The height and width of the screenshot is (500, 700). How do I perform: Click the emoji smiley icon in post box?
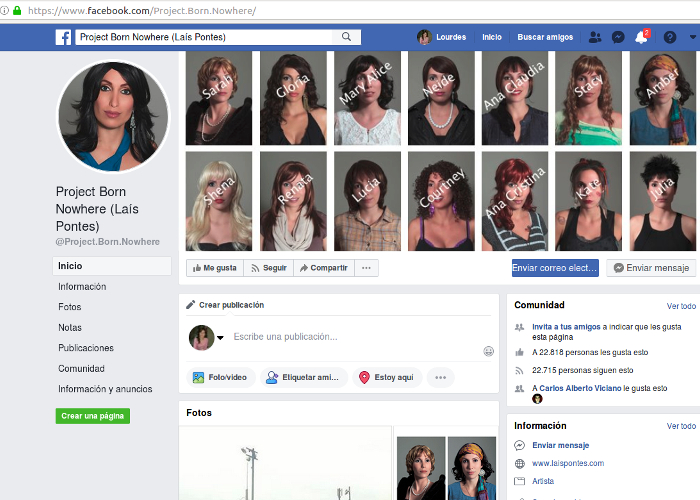point(488,351)
